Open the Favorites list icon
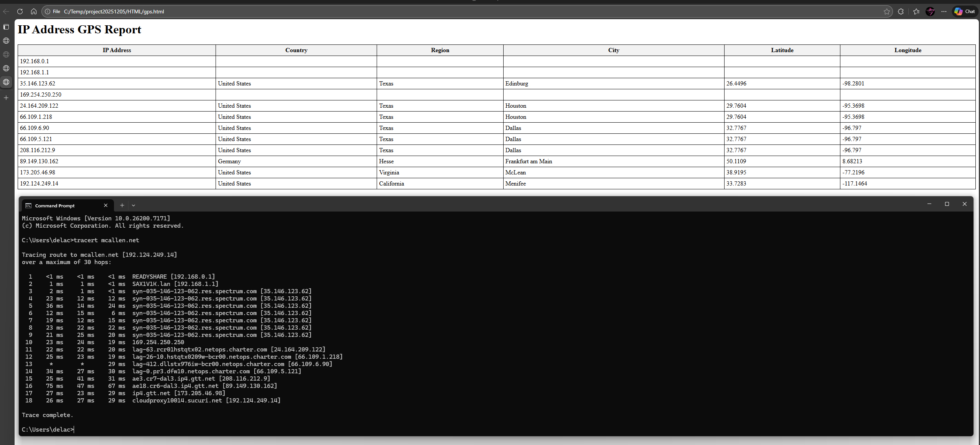The height and width of the screenshot is (445, 980). pyautogui.click(x=916, y=11)
